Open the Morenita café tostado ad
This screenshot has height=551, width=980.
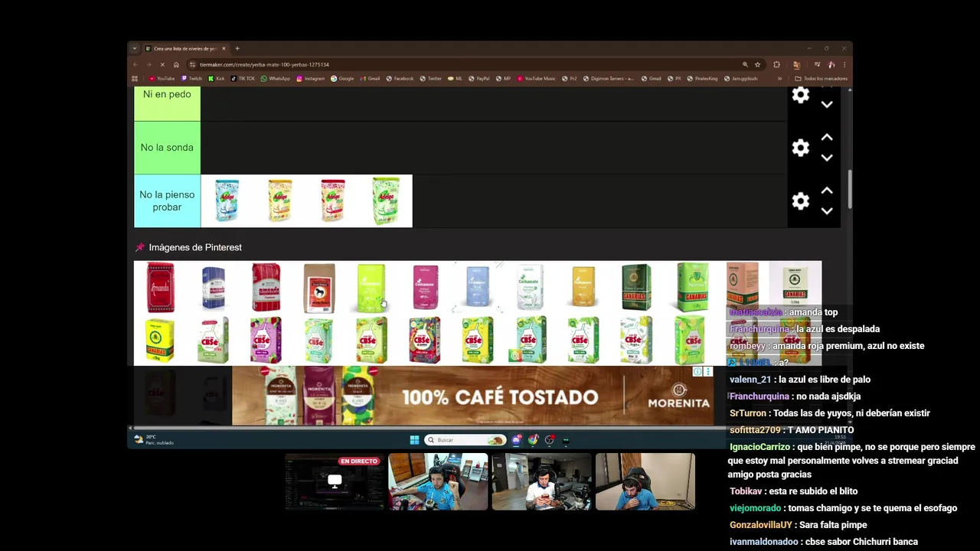coord(472,396)
